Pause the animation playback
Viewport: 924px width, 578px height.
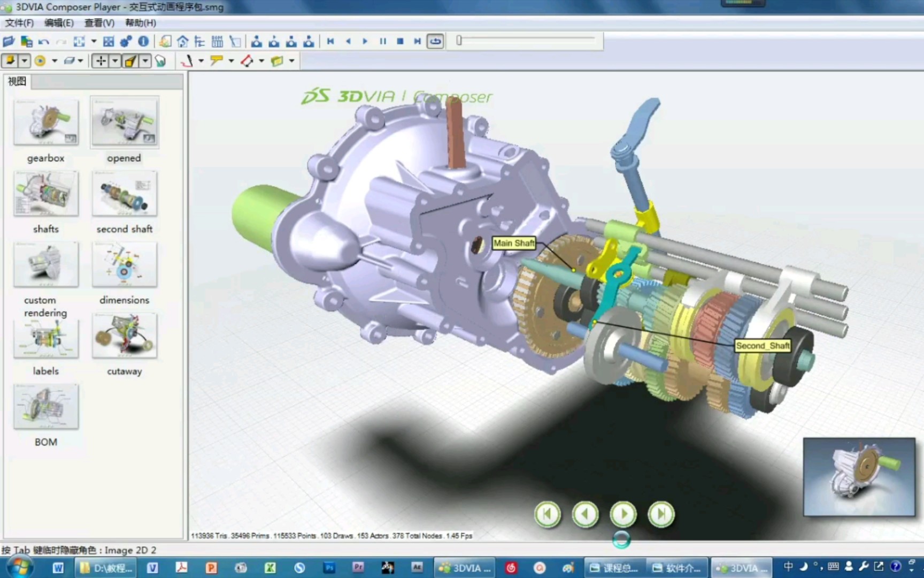[383, 41]
